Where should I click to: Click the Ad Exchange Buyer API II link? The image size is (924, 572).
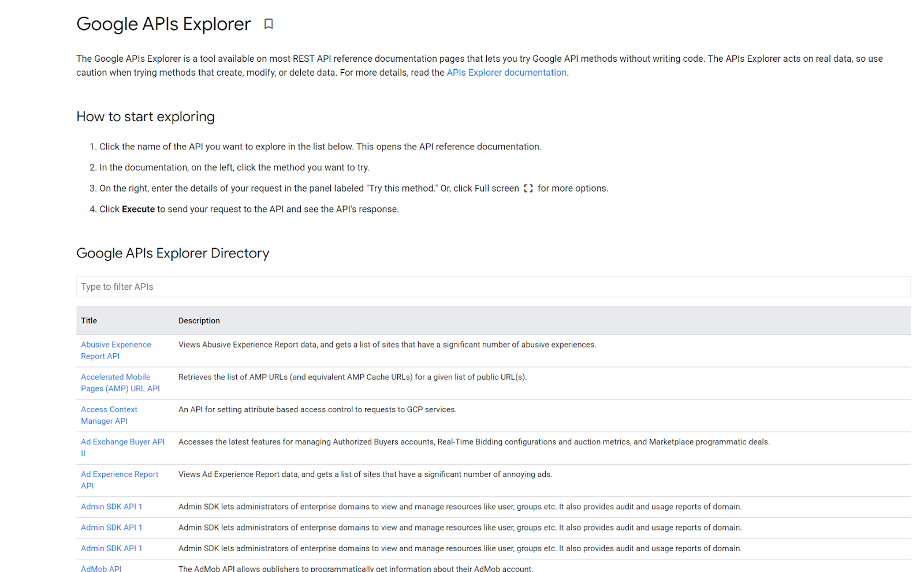click(x=122, y=447)
